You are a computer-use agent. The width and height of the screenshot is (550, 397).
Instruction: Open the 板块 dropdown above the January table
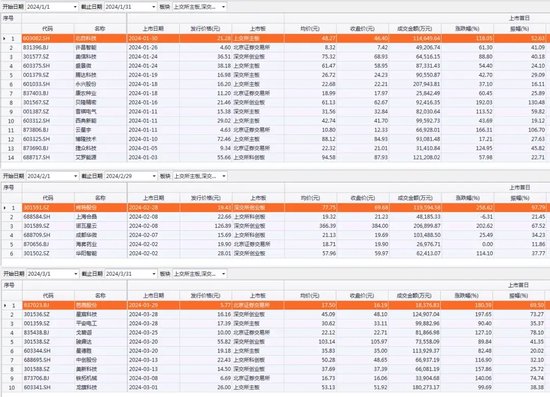click(200, 7)
